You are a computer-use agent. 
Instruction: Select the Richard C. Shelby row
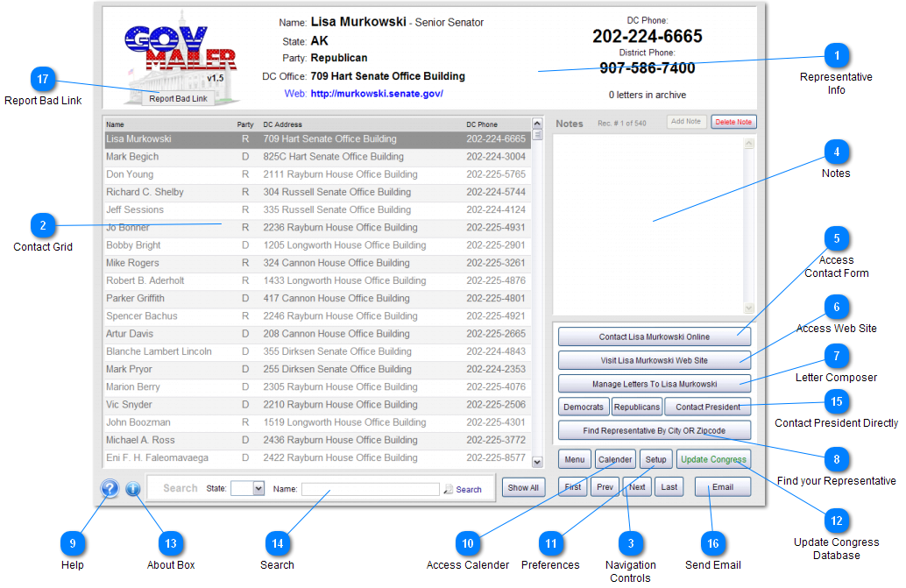coord(317,192)
